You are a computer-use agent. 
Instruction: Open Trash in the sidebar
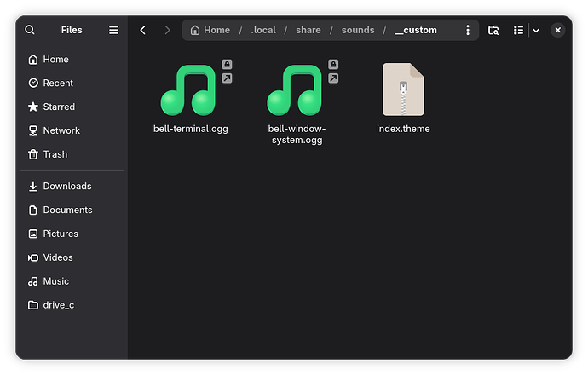(72, 154)
